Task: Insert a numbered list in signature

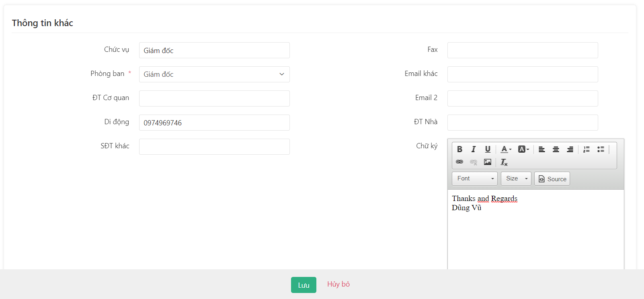Action: pos(587,149)
